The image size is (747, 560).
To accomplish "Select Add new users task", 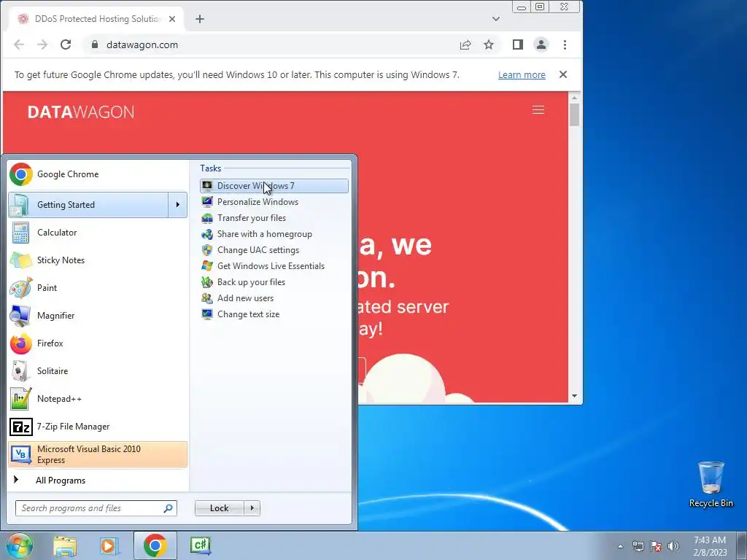I will 274,298.
